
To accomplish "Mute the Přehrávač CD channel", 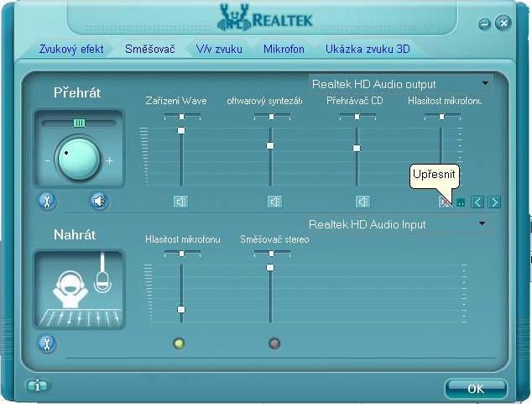I will (362, 202).
